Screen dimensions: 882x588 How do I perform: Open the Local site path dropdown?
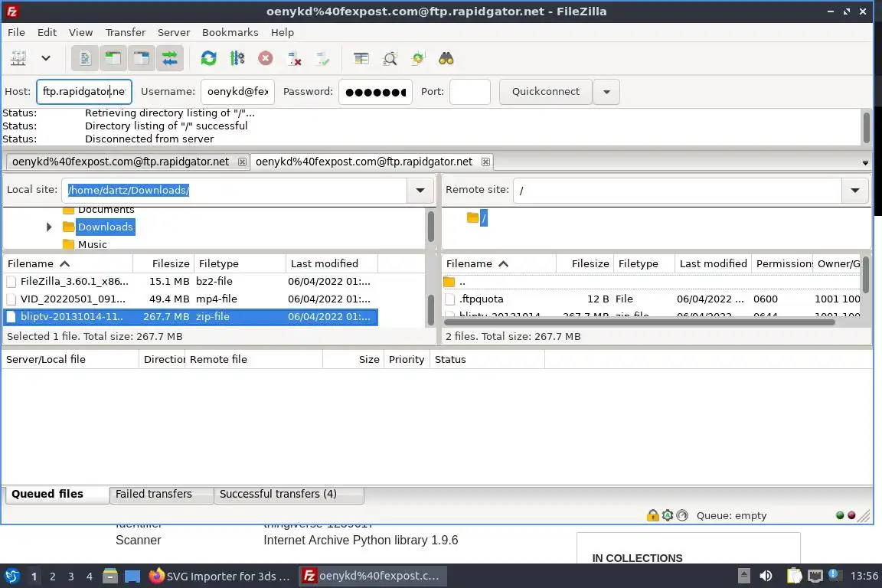pos(420,190)
